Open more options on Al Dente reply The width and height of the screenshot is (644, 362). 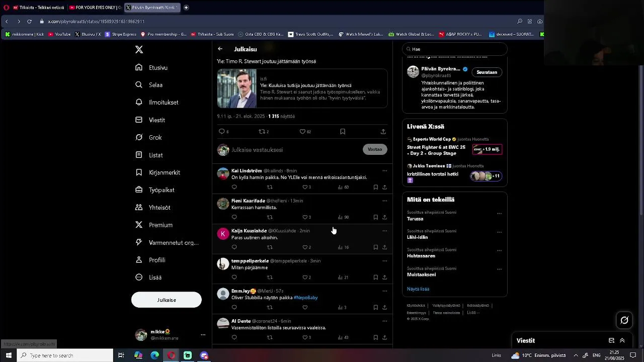coord(385,321)
